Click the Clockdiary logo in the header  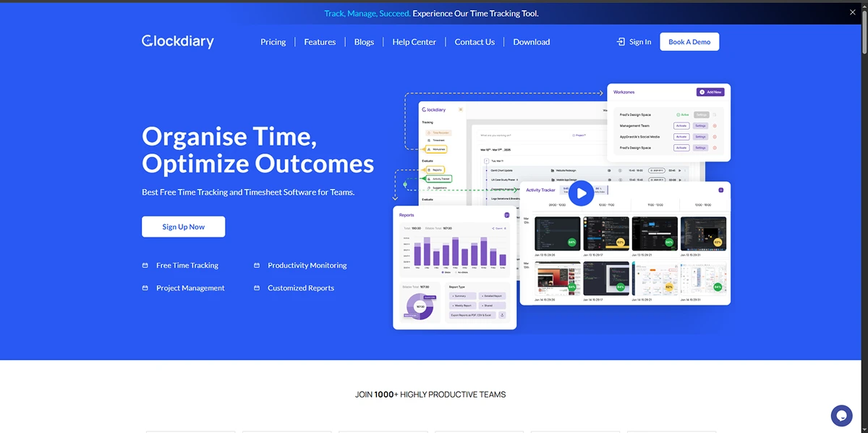pos(178,41)
